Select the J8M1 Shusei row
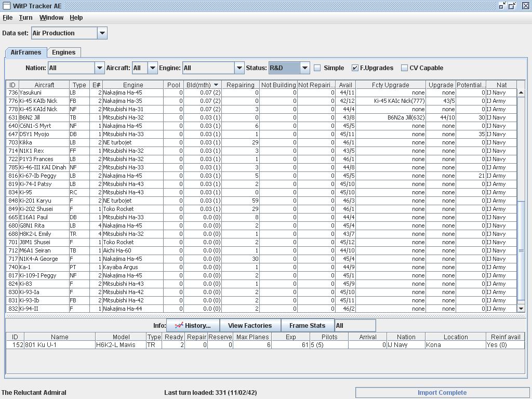Viewport: 532px width, 399px height. coord(261,242)
